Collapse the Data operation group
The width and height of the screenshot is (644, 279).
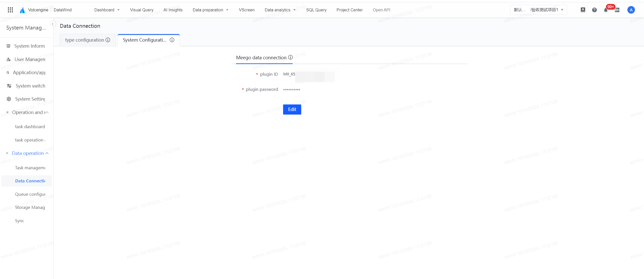pos(47,153)
